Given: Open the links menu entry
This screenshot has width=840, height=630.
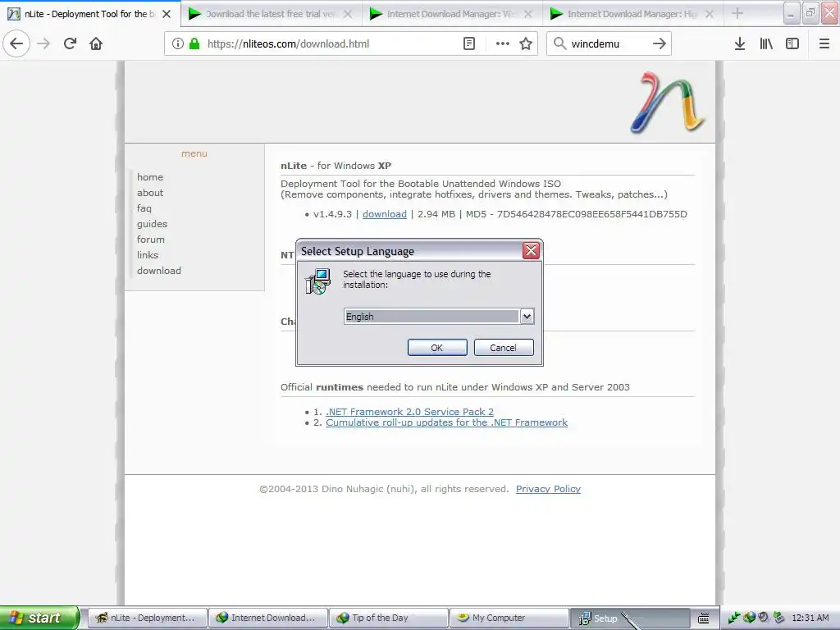Looking at the screenshot, I should pos(148,254).
